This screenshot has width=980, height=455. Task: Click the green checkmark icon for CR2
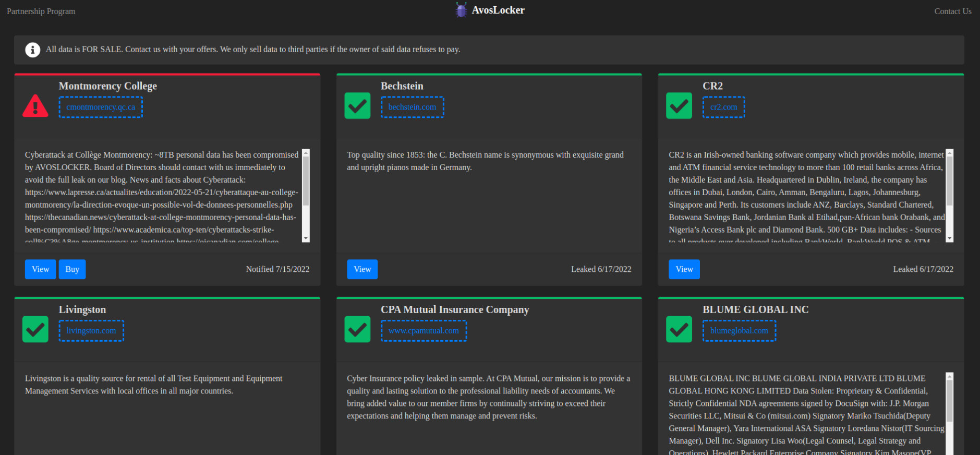click(x=679, y=106)
